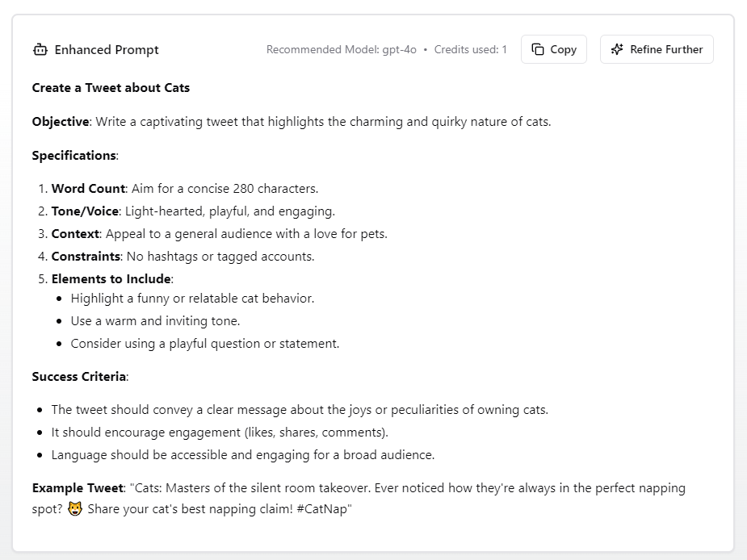
Task: Click the Recommended Model gpt-4o label
Action: pyautogui.click(x=341, y=49)
